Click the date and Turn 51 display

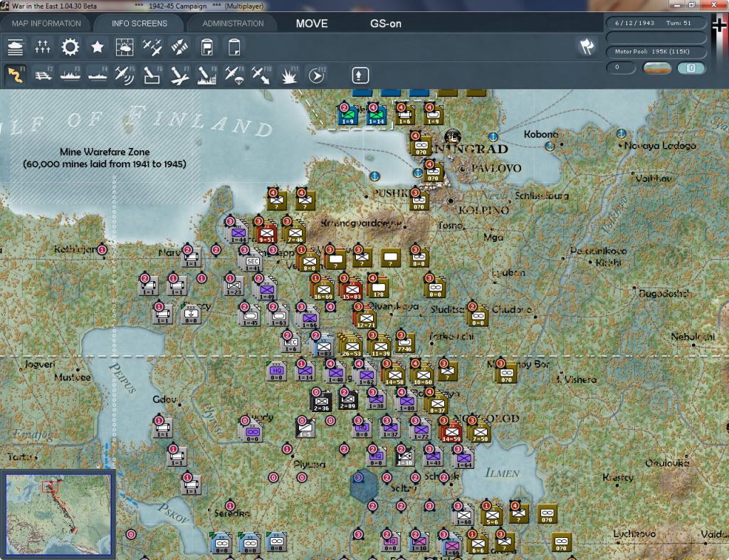coord(656,23)
